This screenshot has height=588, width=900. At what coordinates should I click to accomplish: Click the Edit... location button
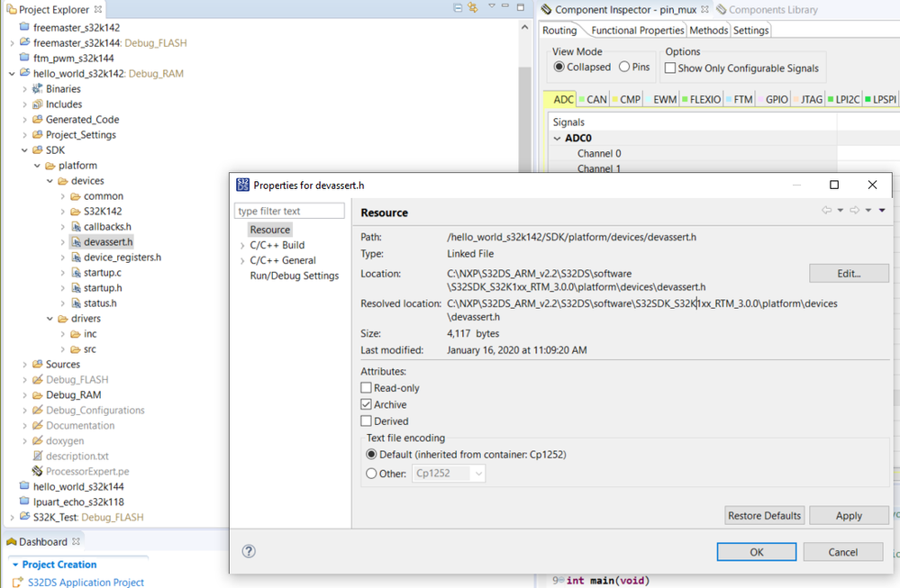pyautogui.click(x=849, y=274)
